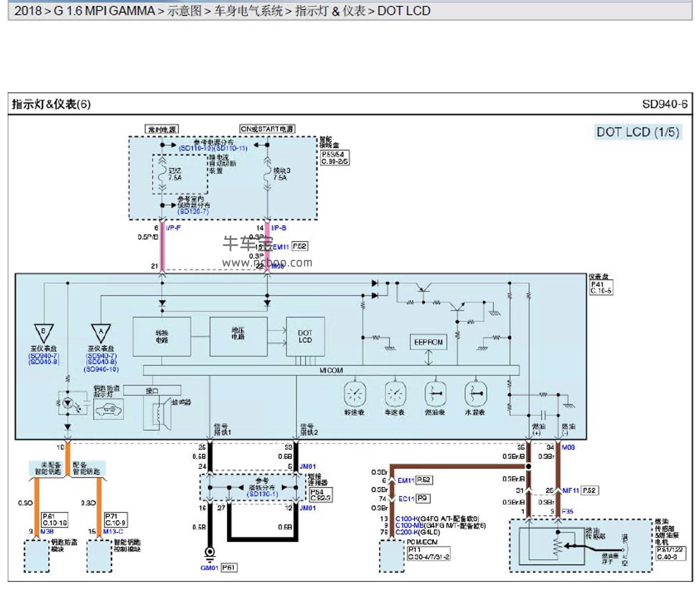700x592 pixels.
Task: Click the fuel gauge symbol labeled 燃油表
Action: click(435, 394)
